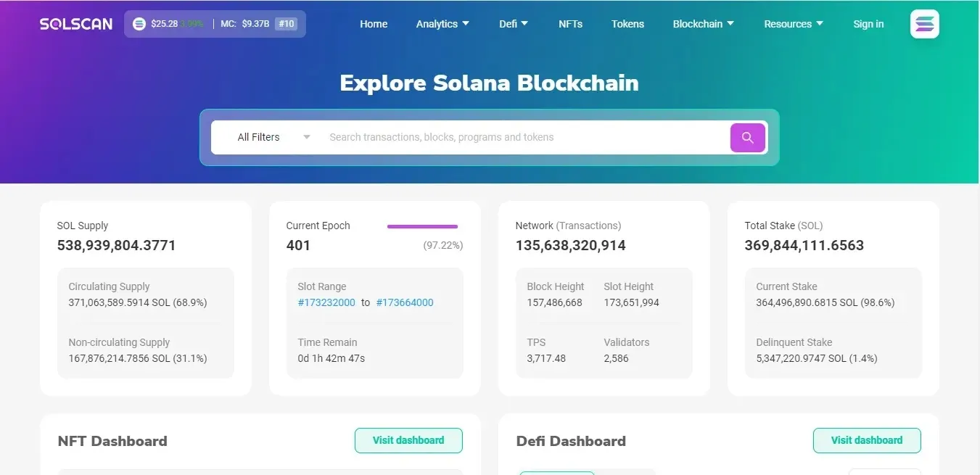Click Sign in
This screenshot has height=475, width=980.
tap(868, 24)
